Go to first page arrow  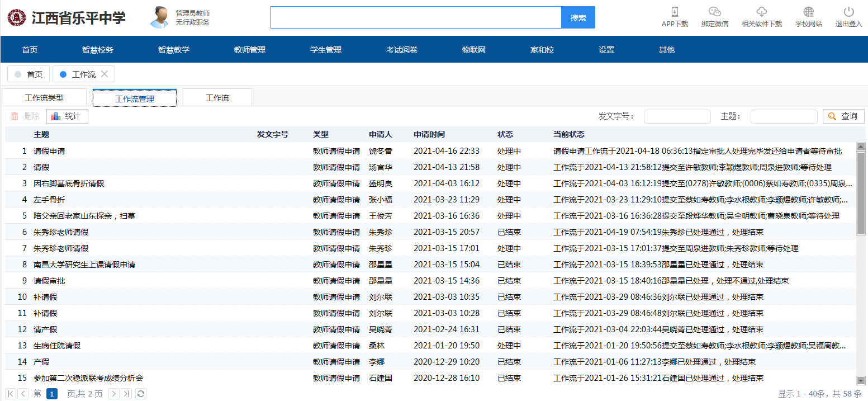pyautogui.click(x=11, y=394)
